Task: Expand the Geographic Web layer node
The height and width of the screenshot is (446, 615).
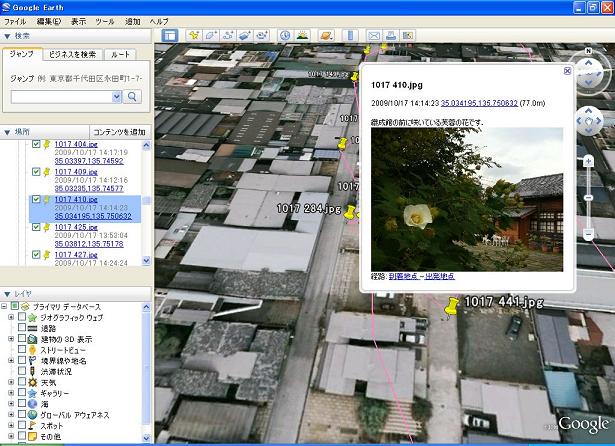Action: (11, 317)
